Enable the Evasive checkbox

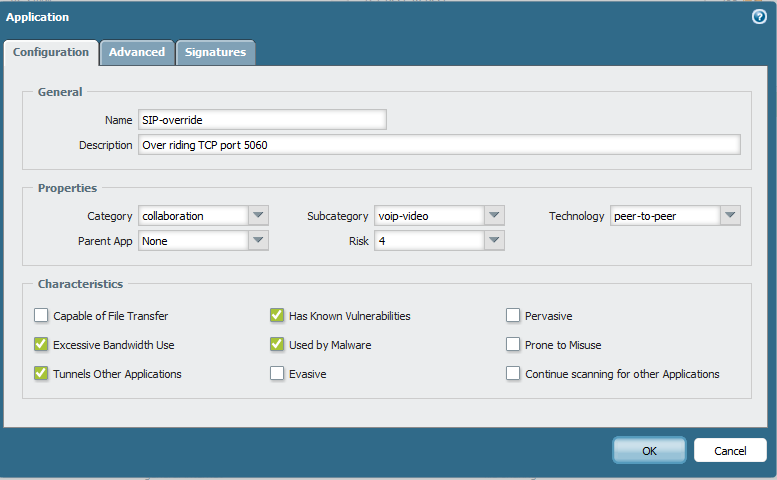pos(277,374)
